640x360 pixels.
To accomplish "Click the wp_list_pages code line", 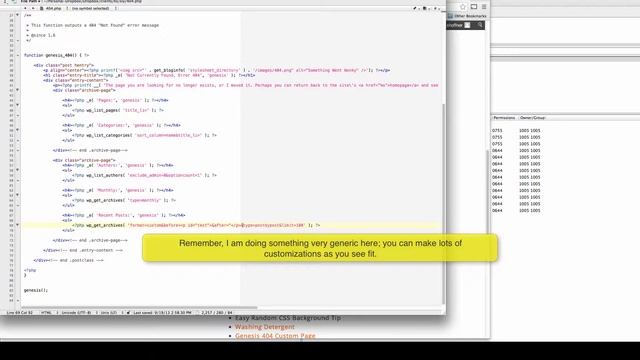I will (x=118, y=110).
